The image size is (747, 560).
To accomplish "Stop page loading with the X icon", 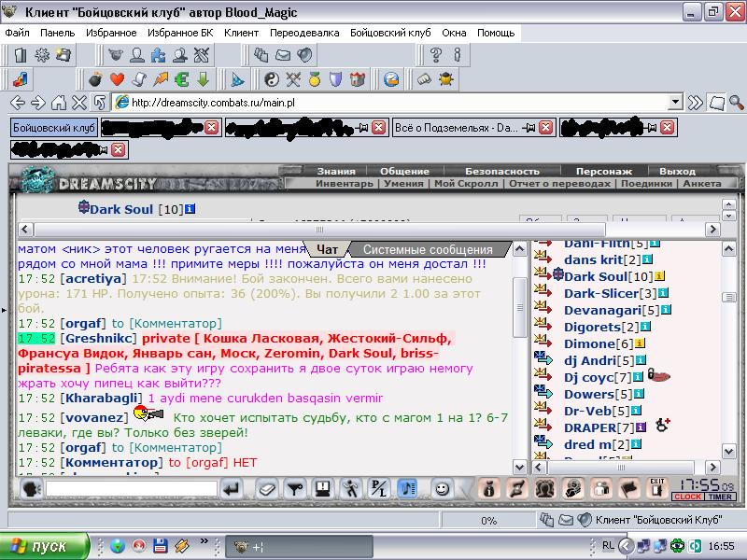I will (79, 103).
